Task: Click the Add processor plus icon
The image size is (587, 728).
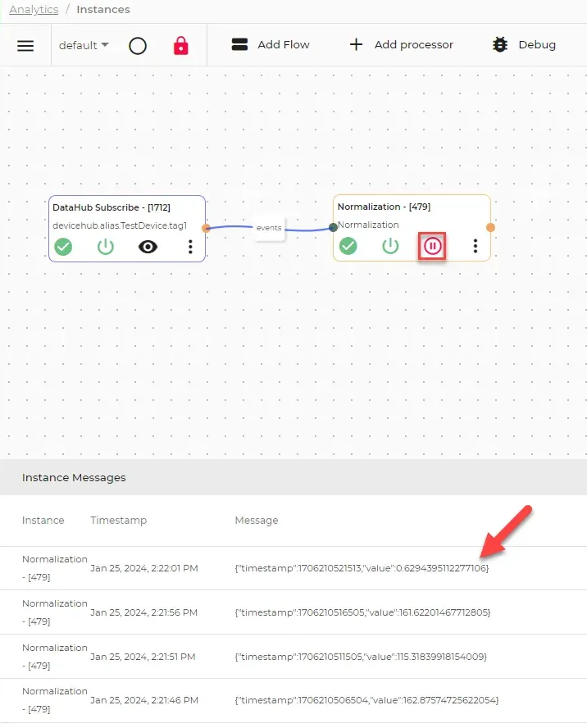Action: [x=356, y=44]
